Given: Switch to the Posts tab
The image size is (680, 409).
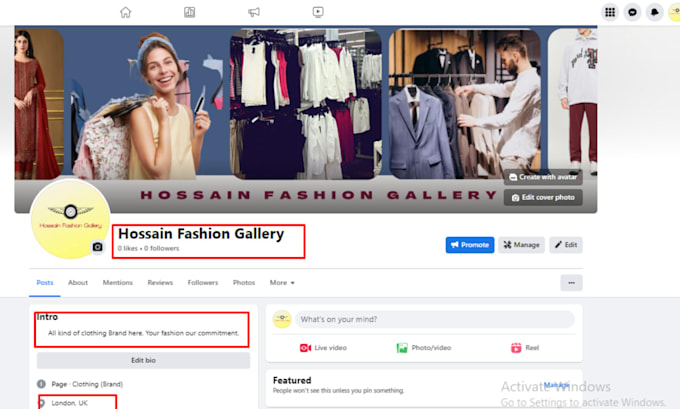Looking at the screenshot, I should pyautogui.click(x=45, y=283).
